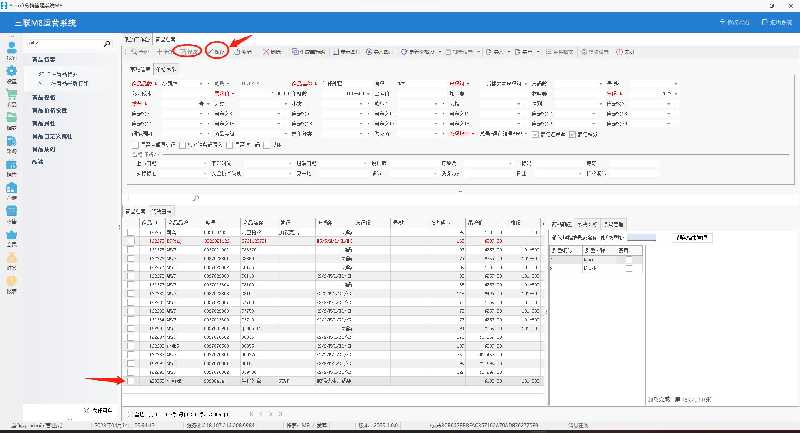Click the first red-circled toolbar button
This screenshot has width=800, height=433.
186,51
